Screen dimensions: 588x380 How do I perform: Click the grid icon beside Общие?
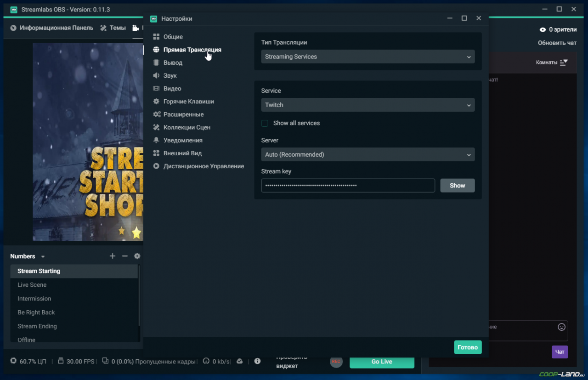click(x=156, y=37)
